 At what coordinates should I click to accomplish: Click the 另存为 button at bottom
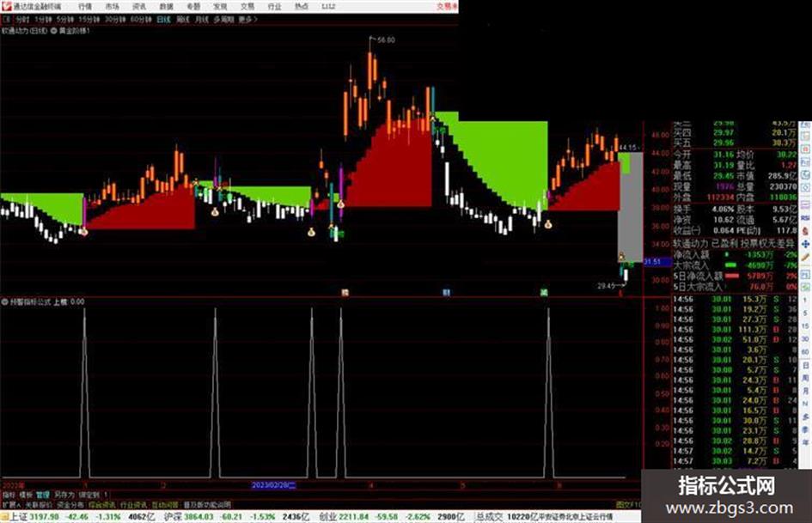point(64,495)
